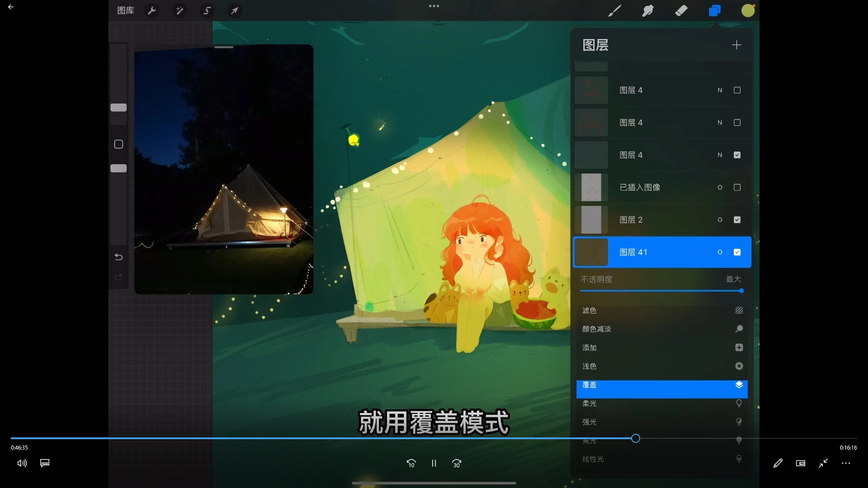Pause the video playback
This screenshot has height=488, width=868.
tap(434, 463)
